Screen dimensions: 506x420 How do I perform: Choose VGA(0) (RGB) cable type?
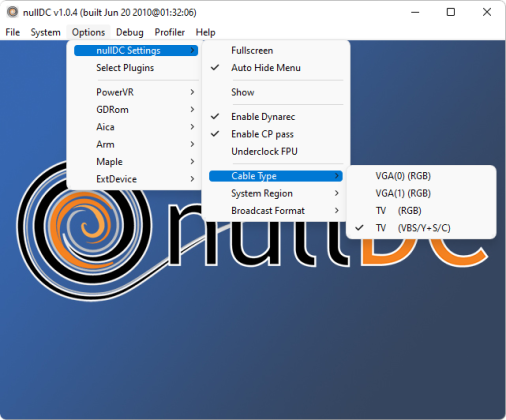pos(421,176)
